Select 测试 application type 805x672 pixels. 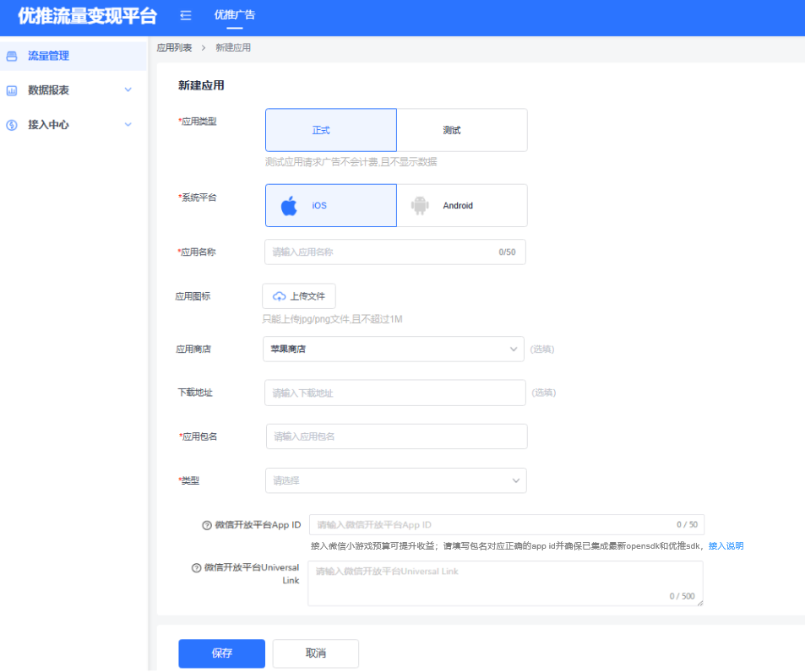(461, 130)
